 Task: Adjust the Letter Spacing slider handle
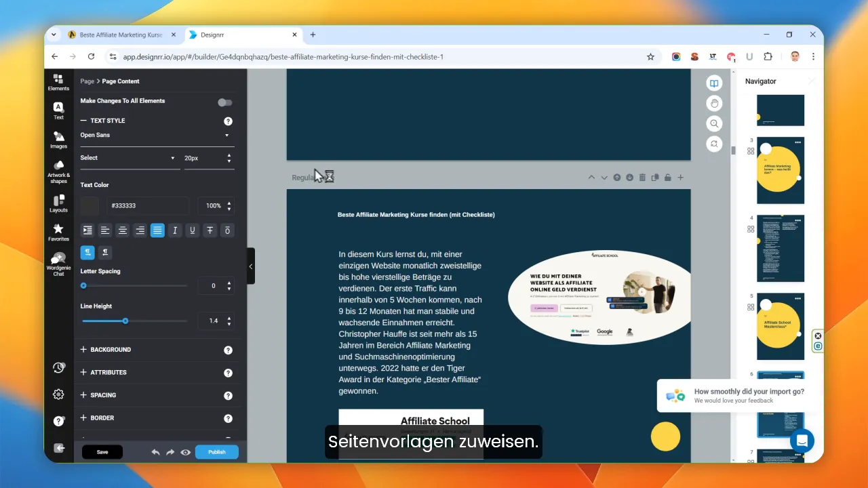83,286
